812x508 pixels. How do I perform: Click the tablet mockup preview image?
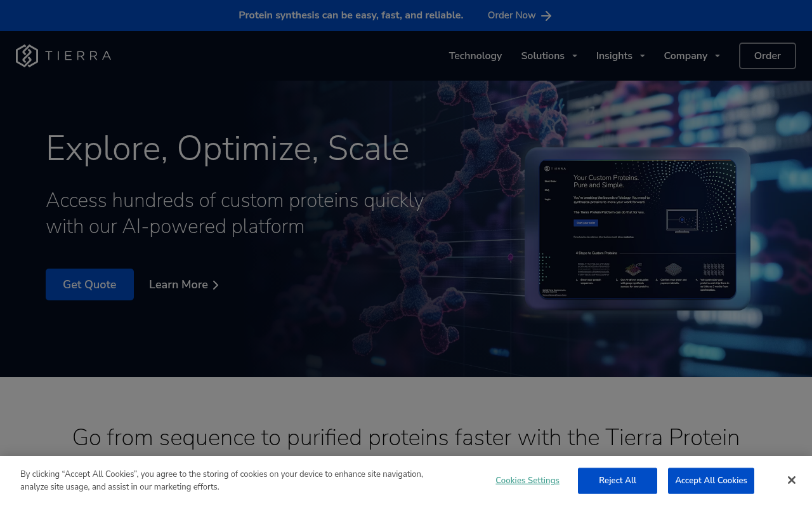638,229
